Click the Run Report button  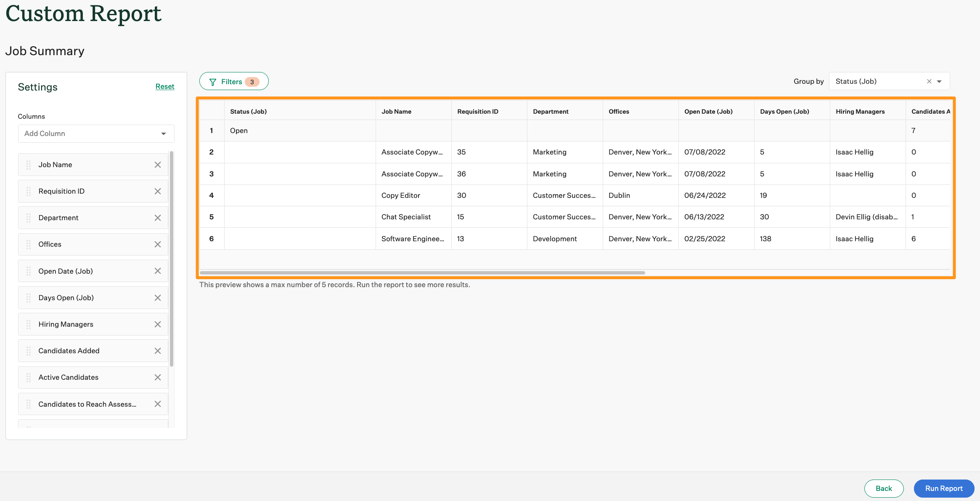coord(944,488)
